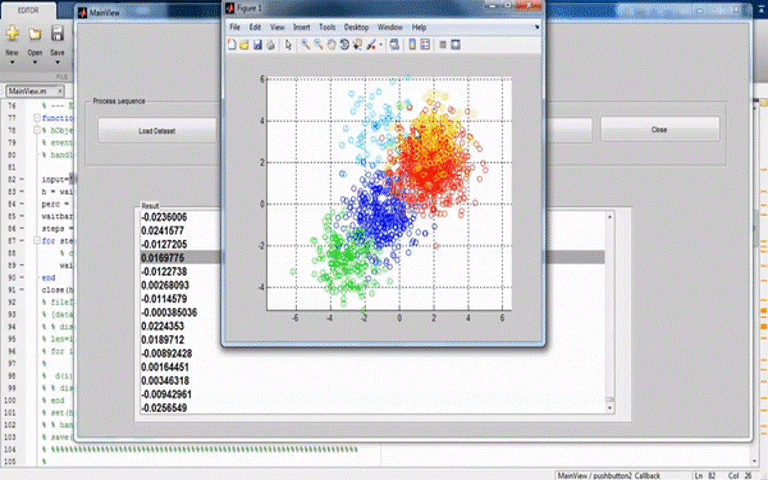Viewport: 768px width, 480px height.
Task: Set a breakpoint on the dash at line 91
Action: point(21,289)
